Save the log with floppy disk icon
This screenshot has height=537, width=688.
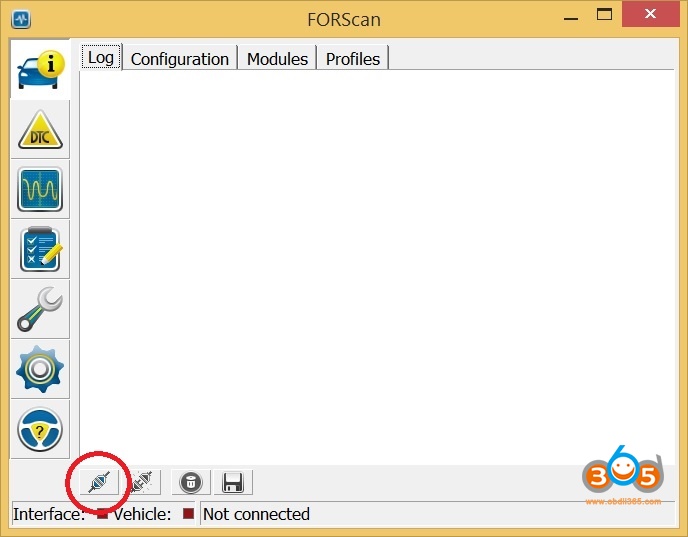pyautogui.click(x=233, y=482)
